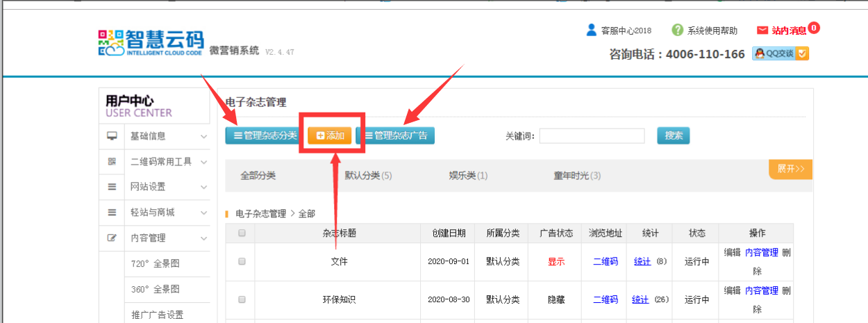Switch to the 娱乐类(1) category tab
The width and height of the screenshot is (868, 323).
click(468, 176)
